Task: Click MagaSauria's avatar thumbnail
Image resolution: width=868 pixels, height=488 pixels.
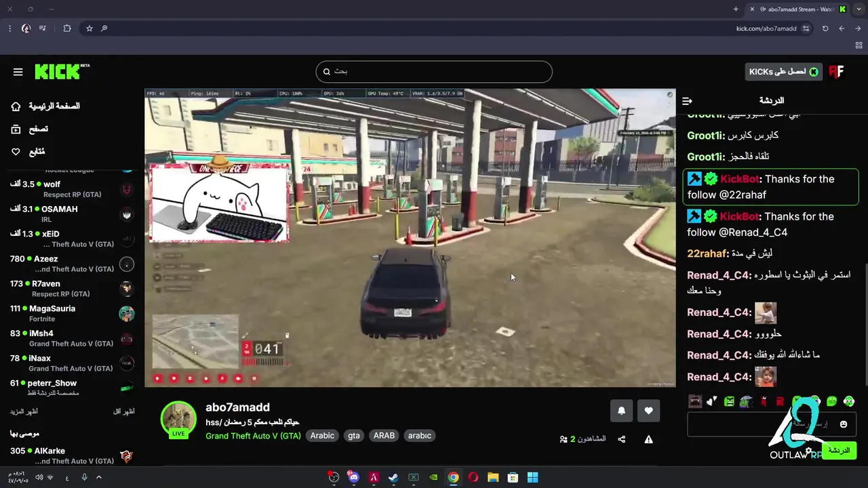Action: [126, 313]
